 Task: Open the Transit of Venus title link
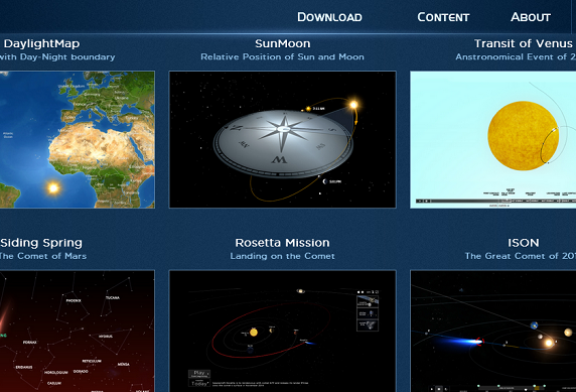coord(523,43)
